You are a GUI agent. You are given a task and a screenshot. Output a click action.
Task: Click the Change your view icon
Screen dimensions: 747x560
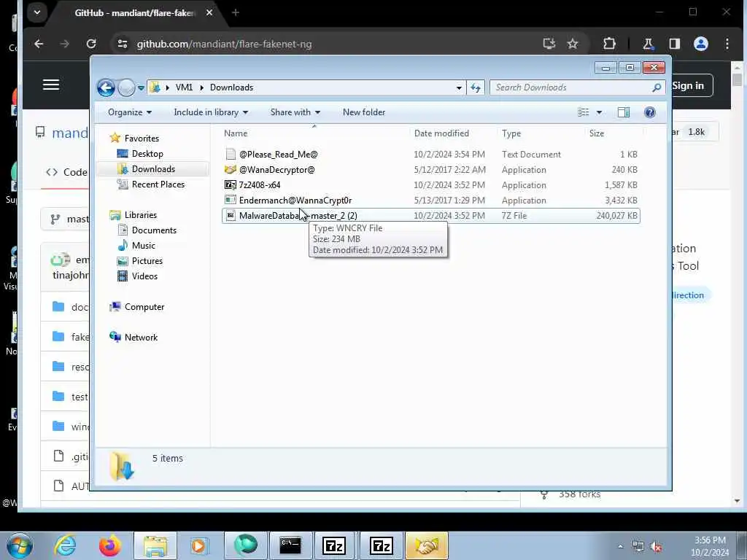pos(584,112)
